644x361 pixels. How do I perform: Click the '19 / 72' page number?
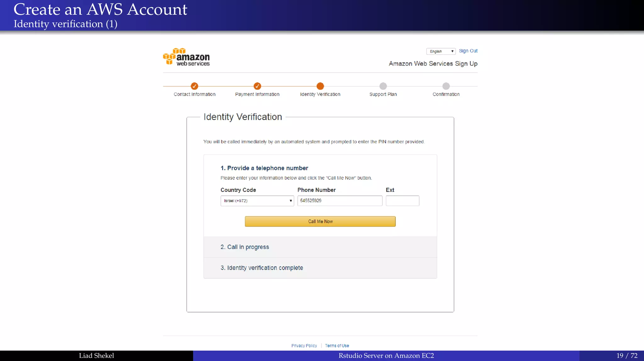pos(627,356)
